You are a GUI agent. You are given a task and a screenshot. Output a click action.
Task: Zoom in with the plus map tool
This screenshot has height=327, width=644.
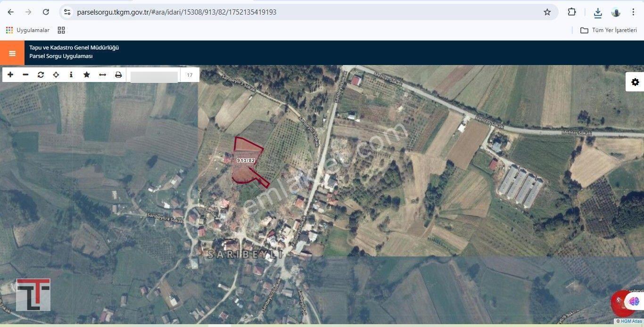(10, 75)
